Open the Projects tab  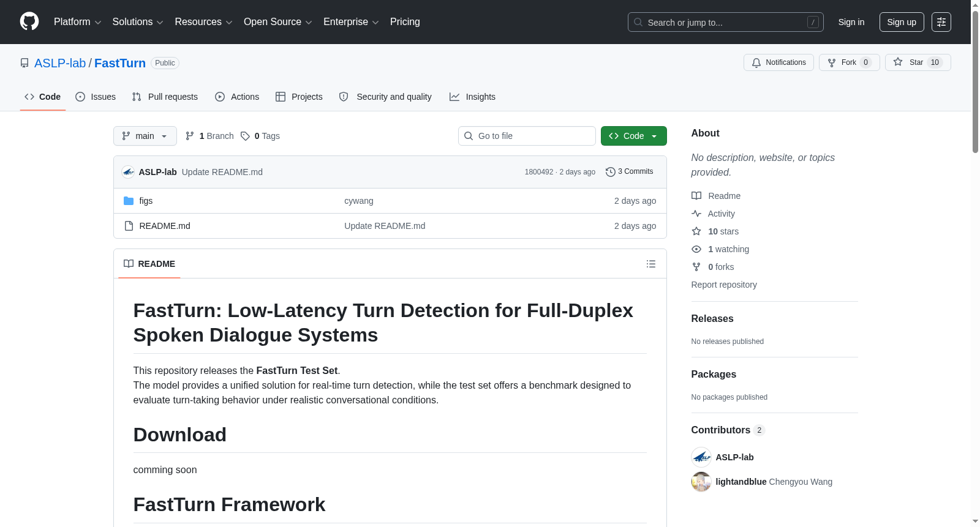[x=299, y=97]
